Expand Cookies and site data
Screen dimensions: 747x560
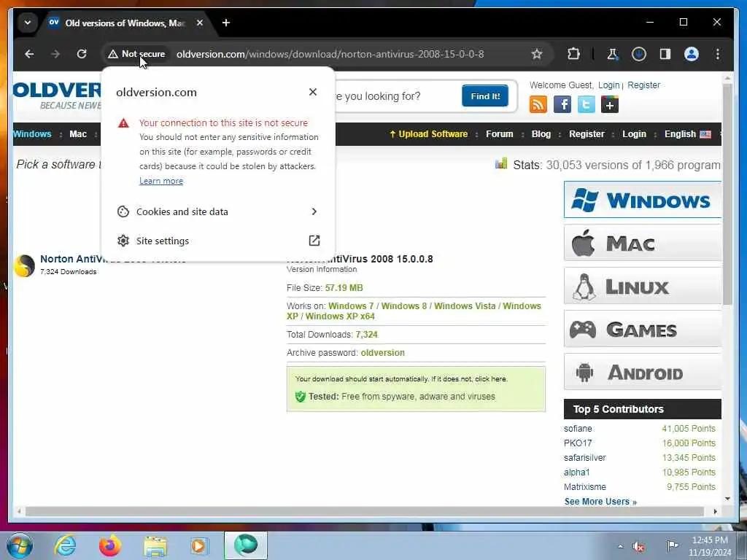pyautogui.click(x=217, y=211)
